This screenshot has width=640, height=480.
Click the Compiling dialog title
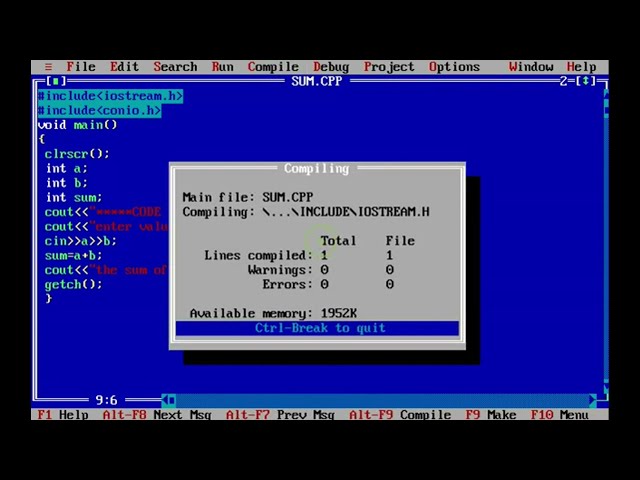click(x=317, y=168)
